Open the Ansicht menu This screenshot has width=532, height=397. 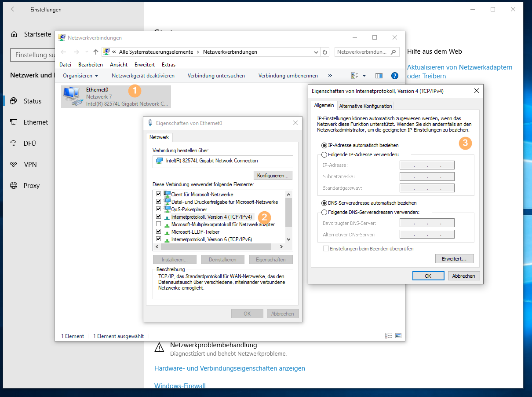[x=119, y=65]
